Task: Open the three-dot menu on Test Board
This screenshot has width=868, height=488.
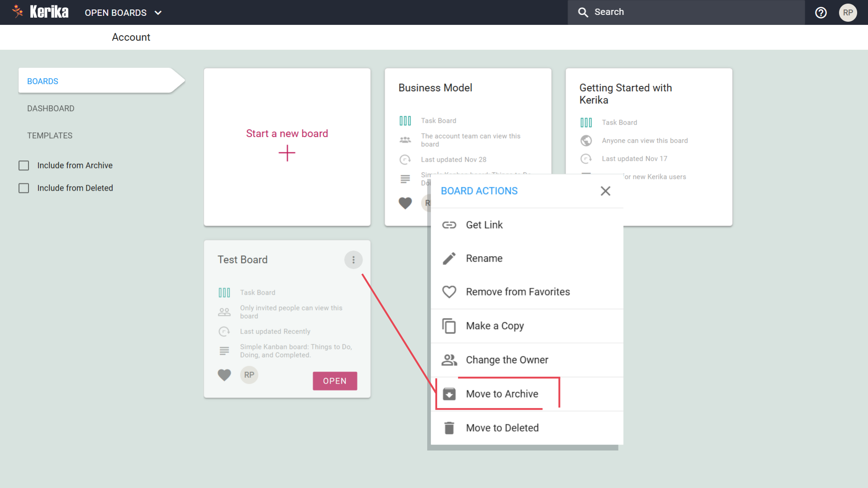Action: pyautogui.click(x=354, y=260)
